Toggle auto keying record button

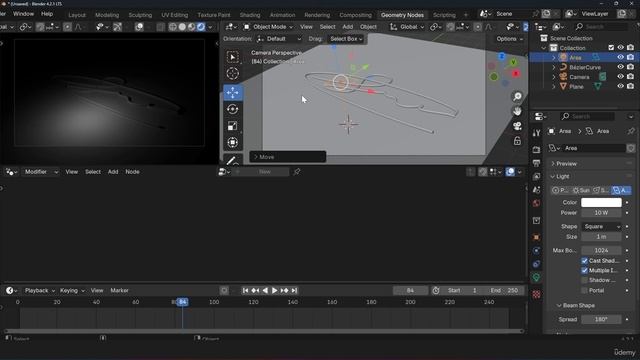click(x=224, y=290)
